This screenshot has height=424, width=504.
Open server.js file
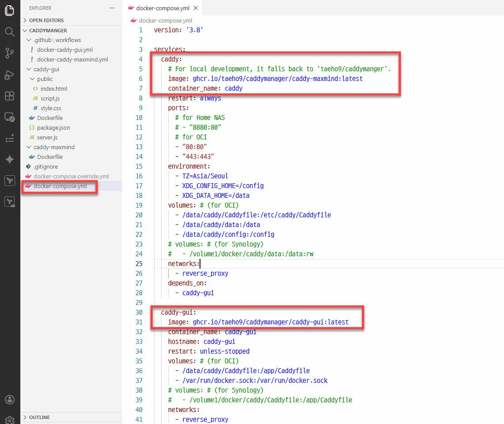click(x=47, y=137)
